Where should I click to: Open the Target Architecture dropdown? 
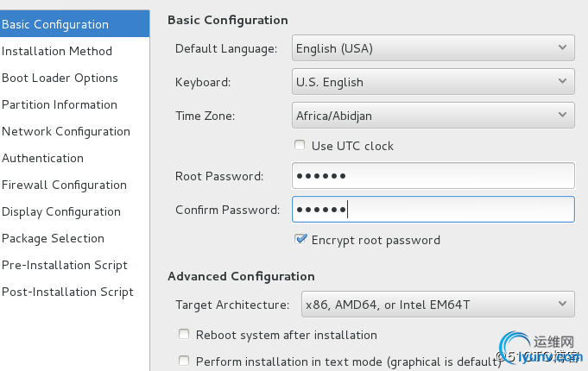tap(438, 305)
